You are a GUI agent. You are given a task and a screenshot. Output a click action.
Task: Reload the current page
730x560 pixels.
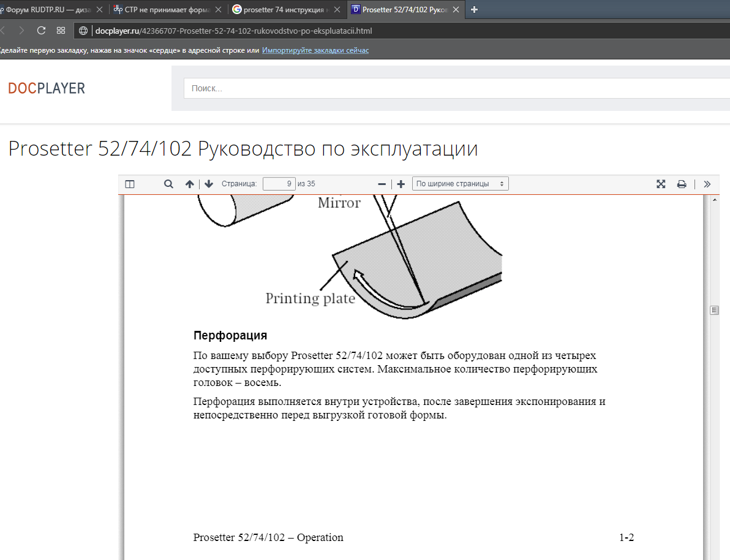pos(41,29)
